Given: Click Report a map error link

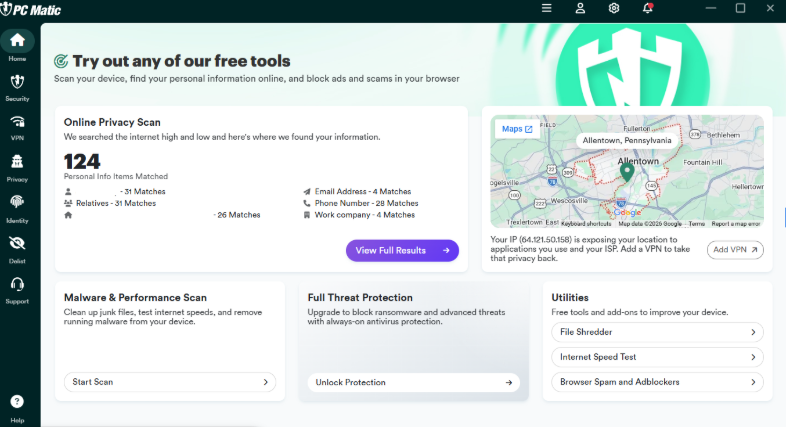Looking at the screenshot, I should tap(736, 224).
